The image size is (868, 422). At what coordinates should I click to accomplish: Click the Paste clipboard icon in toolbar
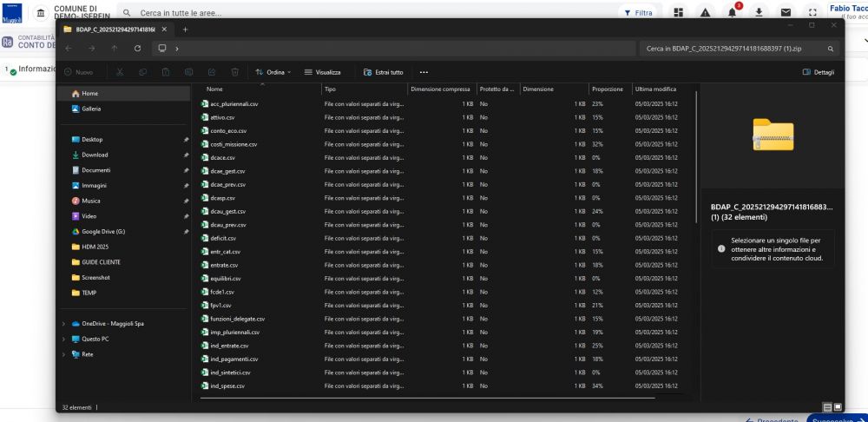pos(166,72)
